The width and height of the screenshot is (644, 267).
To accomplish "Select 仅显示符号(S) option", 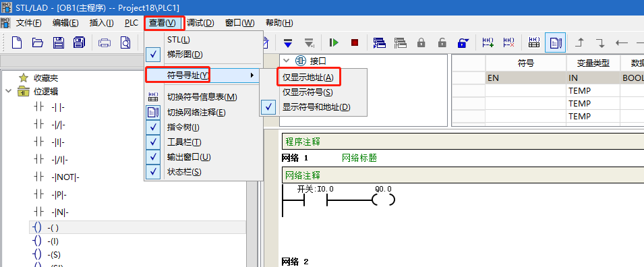I will click(x=314, y=92).
